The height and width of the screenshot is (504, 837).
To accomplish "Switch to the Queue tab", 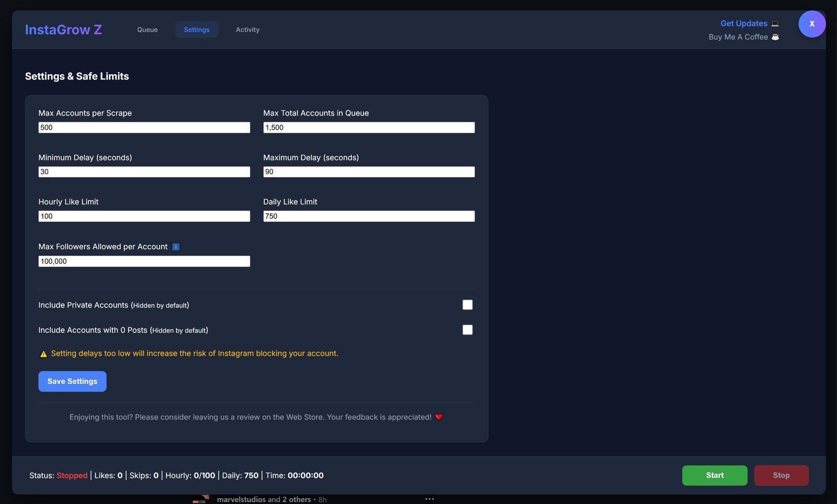I will click(147, 29).
